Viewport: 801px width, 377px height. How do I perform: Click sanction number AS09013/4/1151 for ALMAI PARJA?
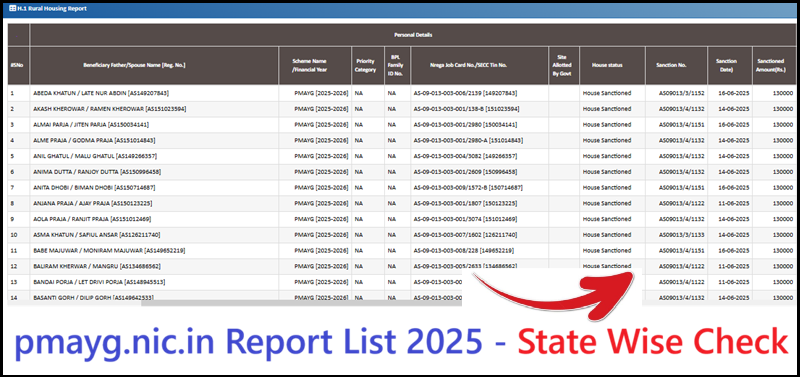681,125
